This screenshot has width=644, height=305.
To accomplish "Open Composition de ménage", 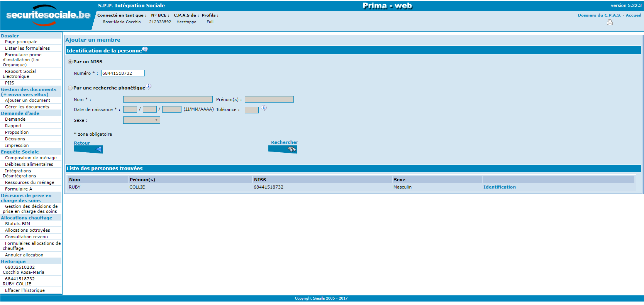I will [x=31, y=158].
